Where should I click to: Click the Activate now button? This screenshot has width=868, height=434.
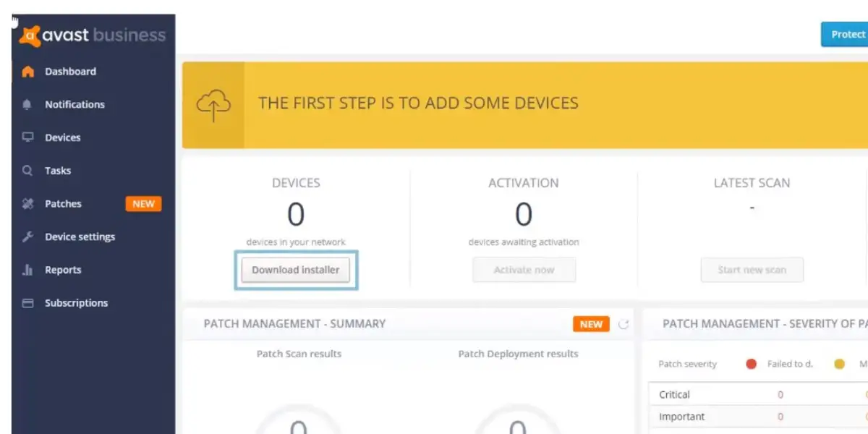pos(524,270)
